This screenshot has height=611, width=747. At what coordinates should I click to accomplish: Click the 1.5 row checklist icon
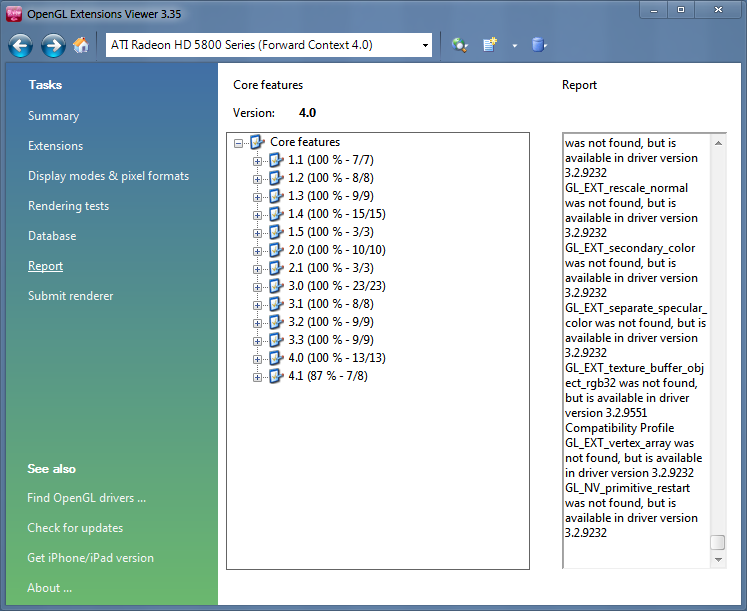[276, 231]
